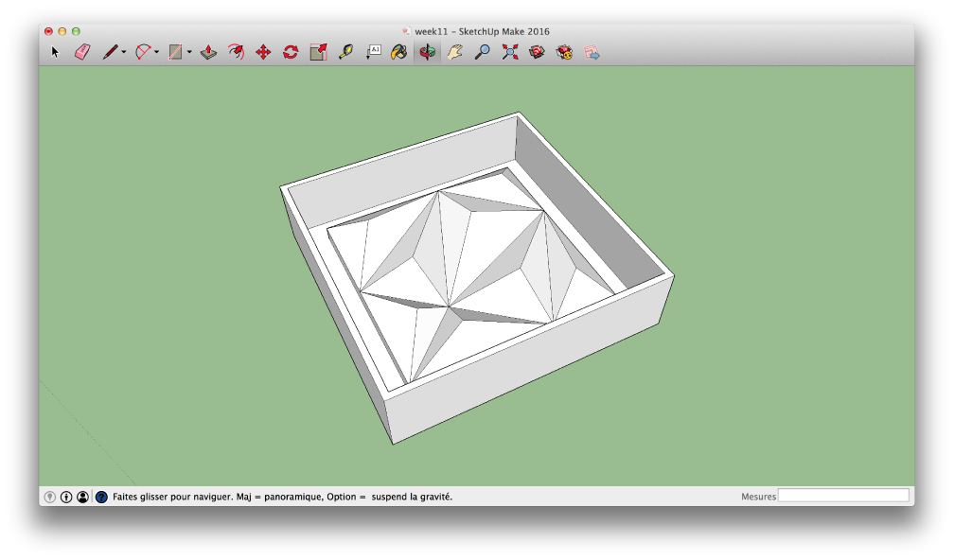
Task: Activate the Push/Pull tool
Action: (208, 52)
